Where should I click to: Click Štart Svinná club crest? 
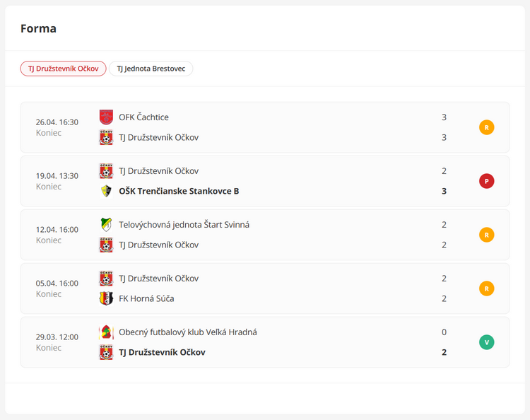pos(106,225)
